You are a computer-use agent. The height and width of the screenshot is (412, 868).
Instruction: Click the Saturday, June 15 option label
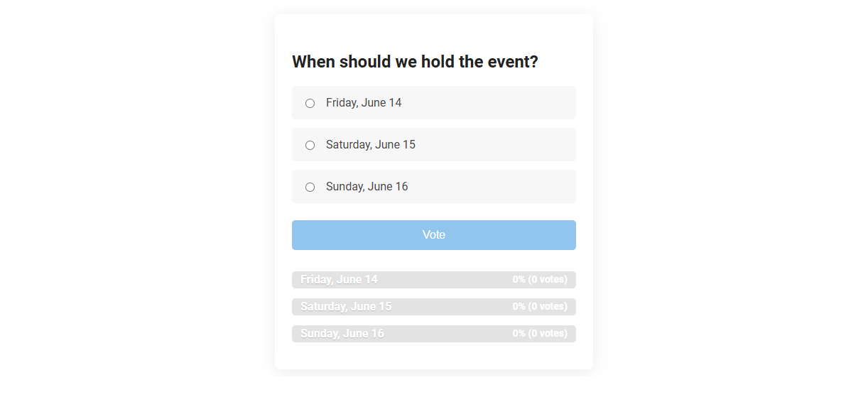point(370,144)
